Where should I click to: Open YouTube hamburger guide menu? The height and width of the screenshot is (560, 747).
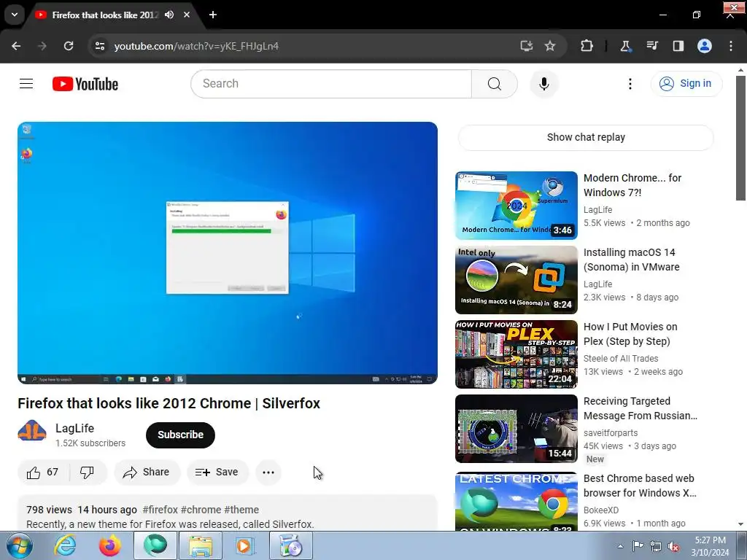26,84
